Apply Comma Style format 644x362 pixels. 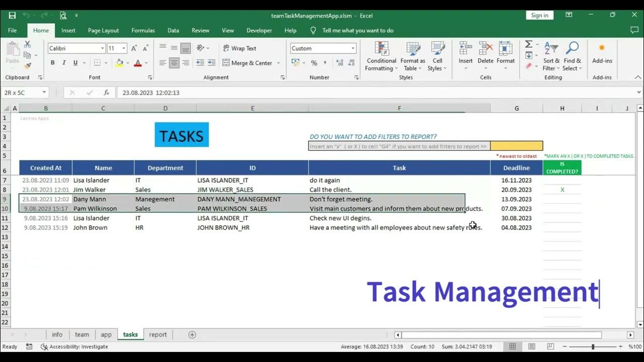(325, 63)
